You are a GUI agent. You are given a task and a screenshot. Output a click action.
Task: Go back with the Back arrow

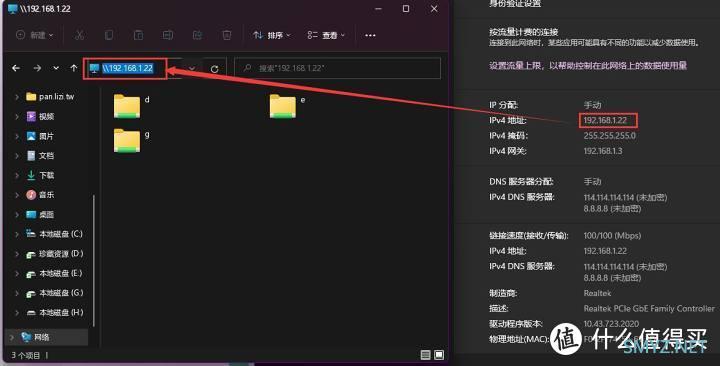pos(16,68)
